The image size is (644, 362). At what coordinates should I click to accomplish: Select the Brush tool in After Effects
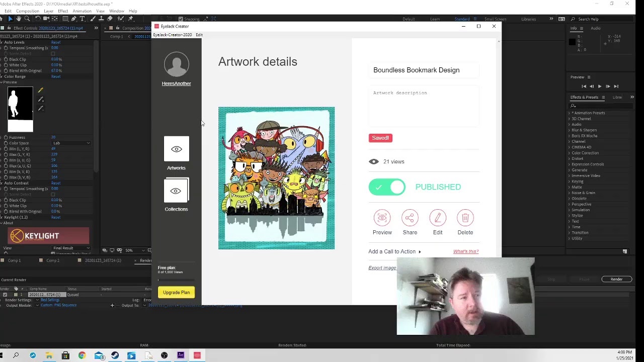click(93, 19)
